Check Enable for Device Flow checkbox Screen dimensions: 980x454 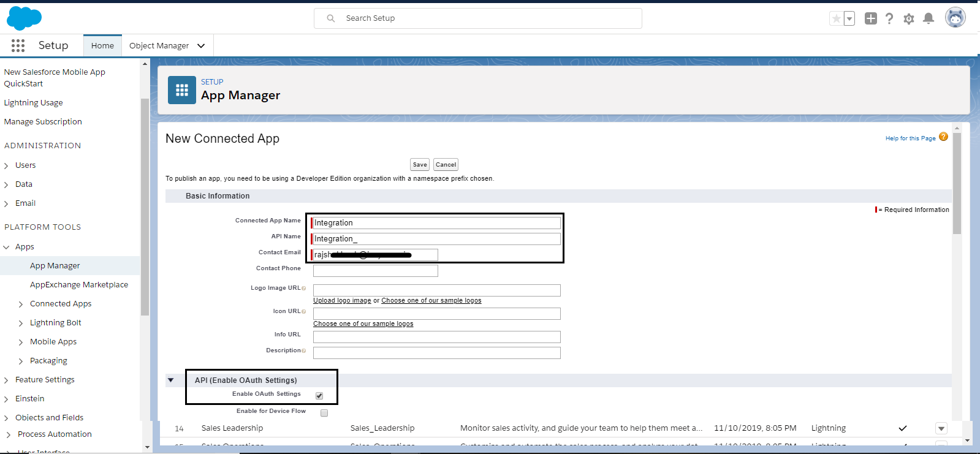324,413
